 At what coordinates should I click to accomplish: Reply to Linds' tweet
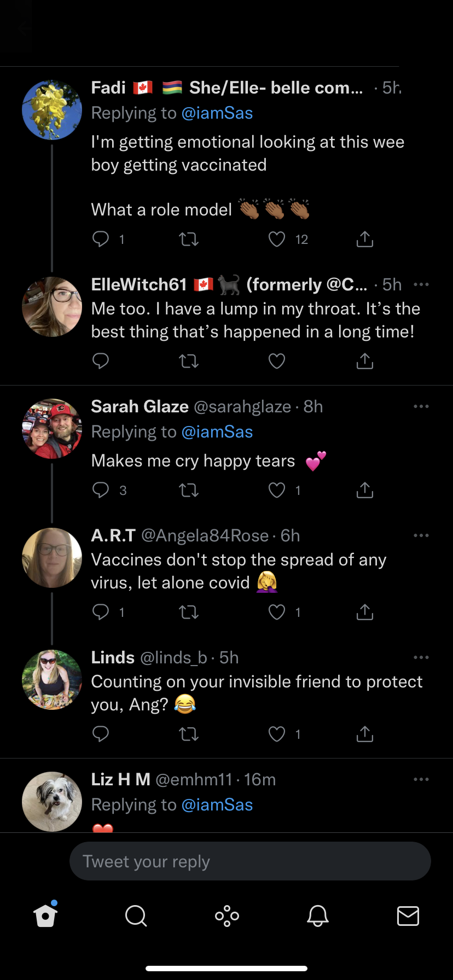point(101,734)
